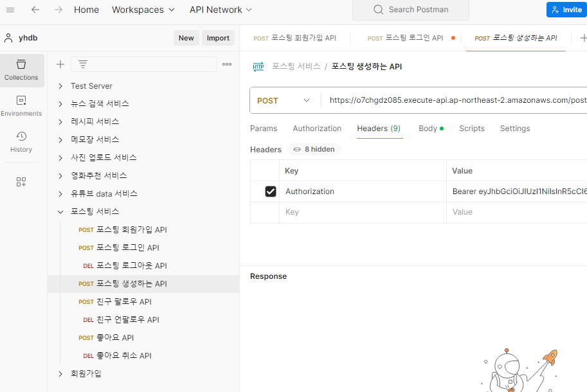Click the Search Postman field
The width and height of the screenshot is (587, 392).
point(411,10)
